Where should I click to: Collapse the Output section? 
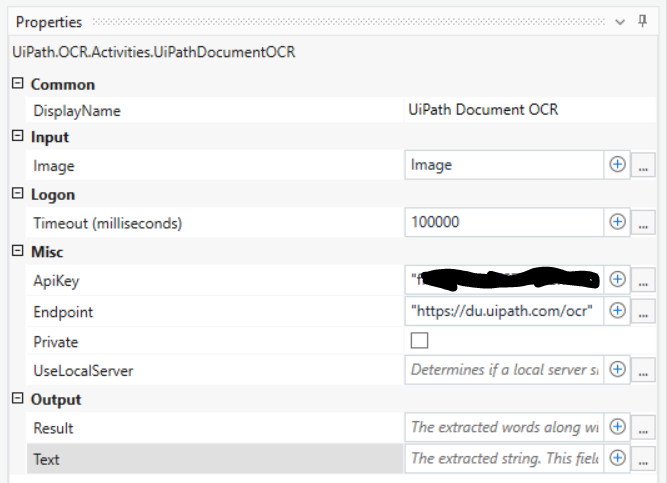[x=17, y=398]
